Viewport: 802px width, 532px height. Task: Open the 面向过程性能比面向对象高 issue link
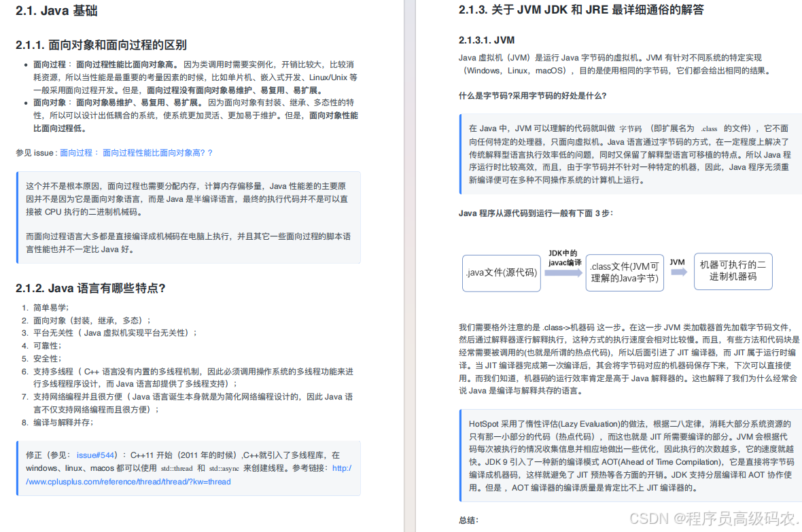(136, 153)
